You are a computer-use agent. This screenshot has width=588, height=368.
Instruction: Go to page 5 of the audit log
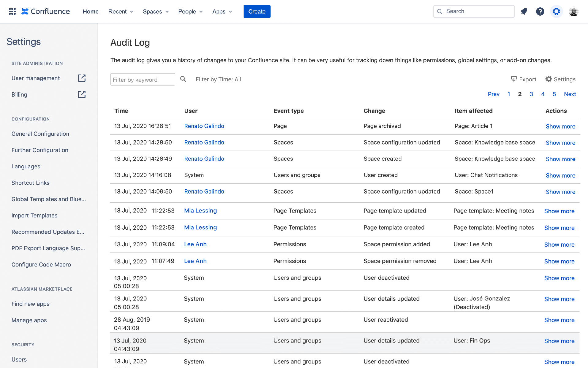[x=554, y=94]
